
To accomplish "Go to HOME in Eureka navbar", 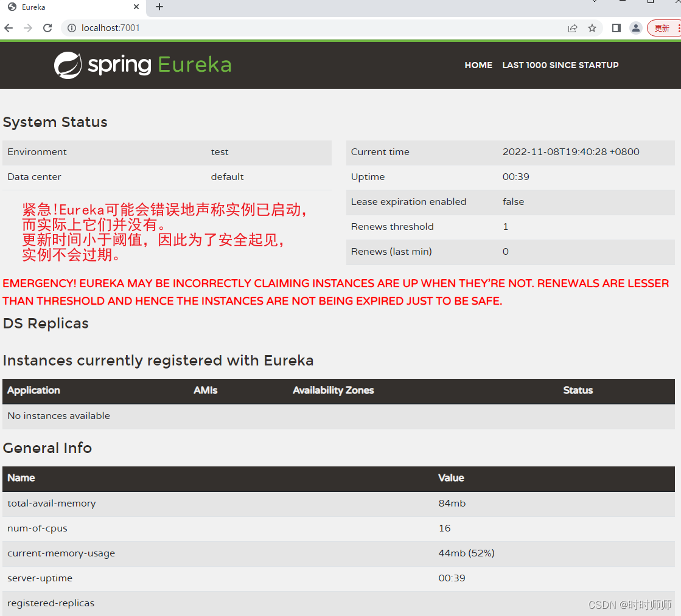I will [x=478, y=65].
